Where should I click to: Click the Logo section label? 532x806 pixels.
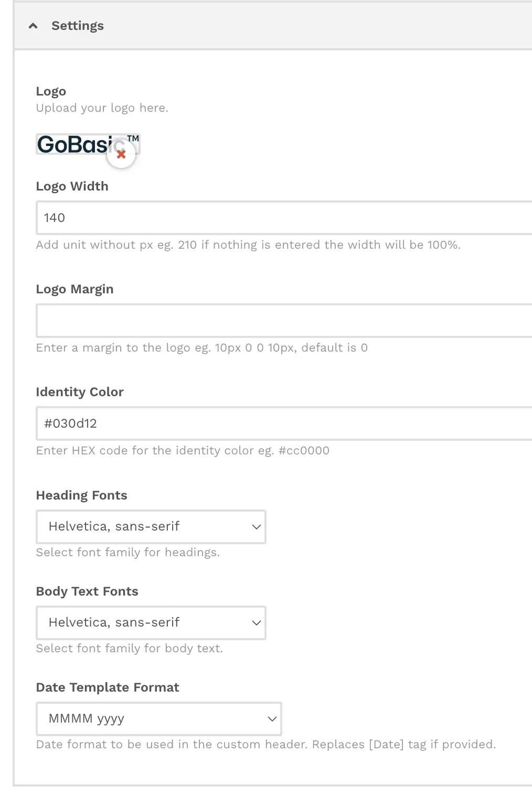point(51,91)
